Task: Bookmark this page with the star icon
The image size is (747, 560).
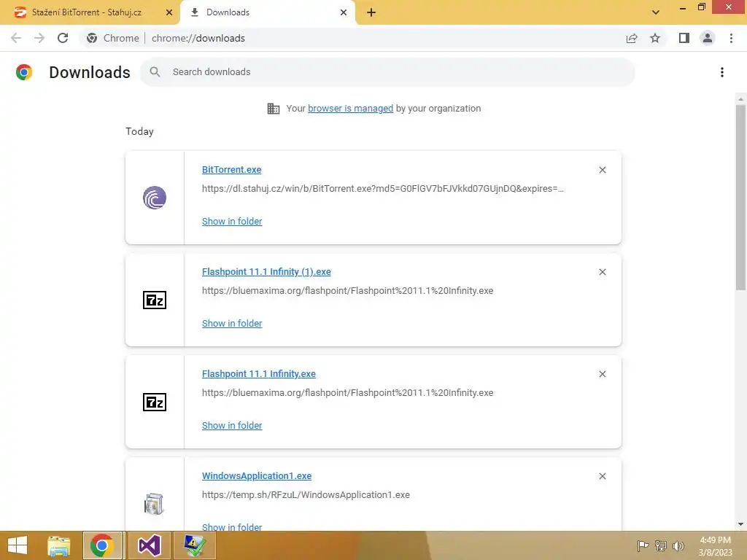Action: (655, 38)
